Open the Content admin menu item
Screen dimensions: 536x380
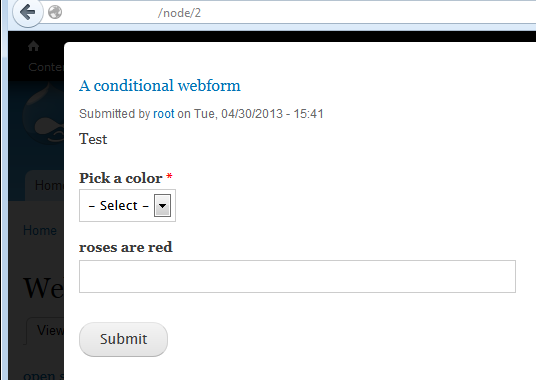coord(45,67)
